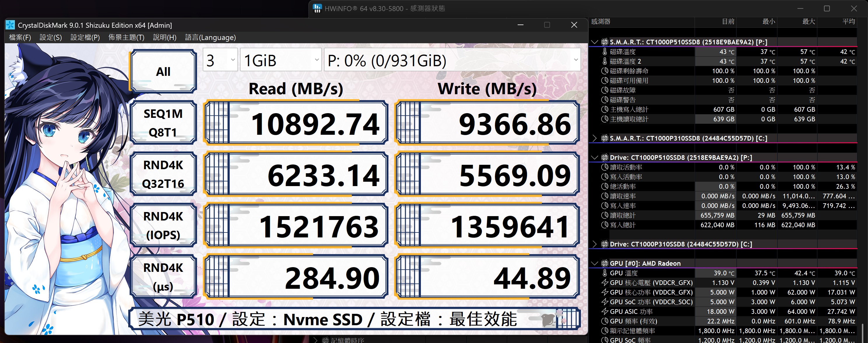Click clock icon beside 主機讀取總計 row
Screen dimensions: 868x343
(605, 119)
